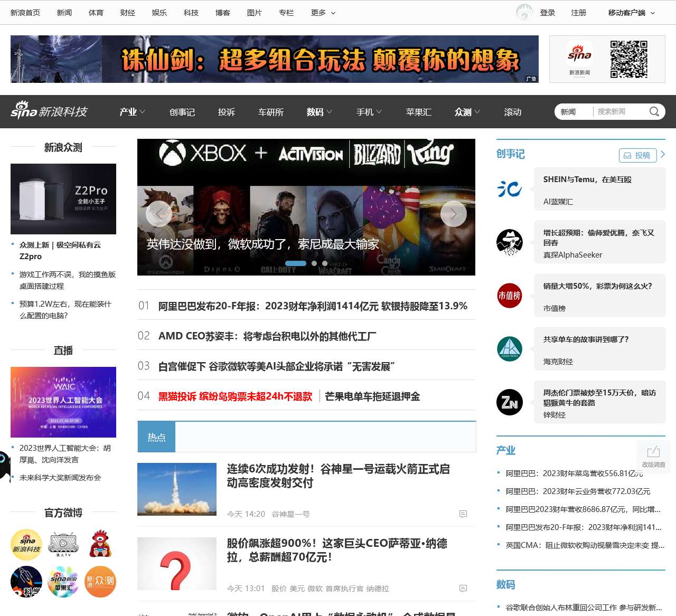Open 阿里巴巴 菜鸟营收556.81亿元 link
Image resolution: width=676 pixels, height=616 pixels.
click(x=574, y=473)
